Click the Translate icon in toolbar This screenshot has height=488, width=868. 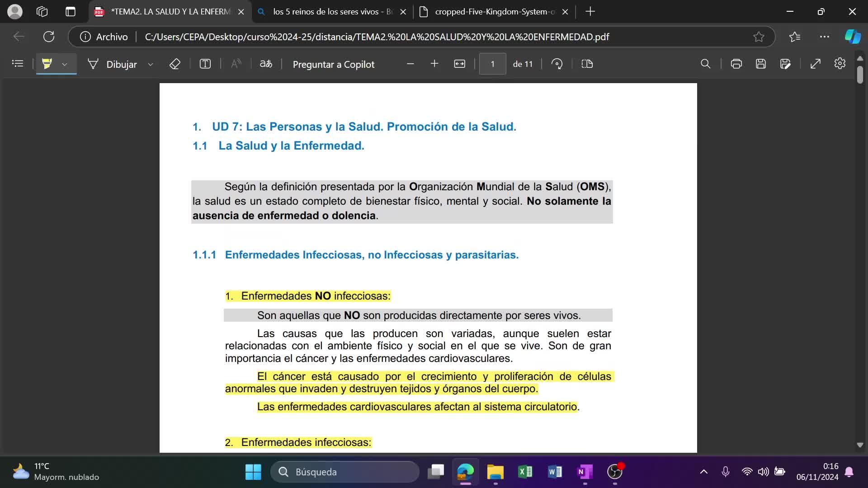point(266,64)
